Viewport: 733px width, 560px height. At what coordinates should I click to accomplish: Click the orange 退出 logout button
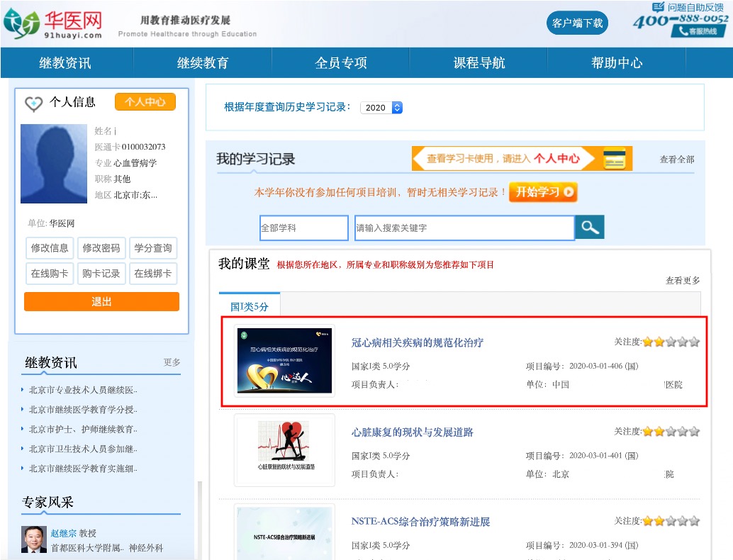pyautogui.click(x=101, y=302)
